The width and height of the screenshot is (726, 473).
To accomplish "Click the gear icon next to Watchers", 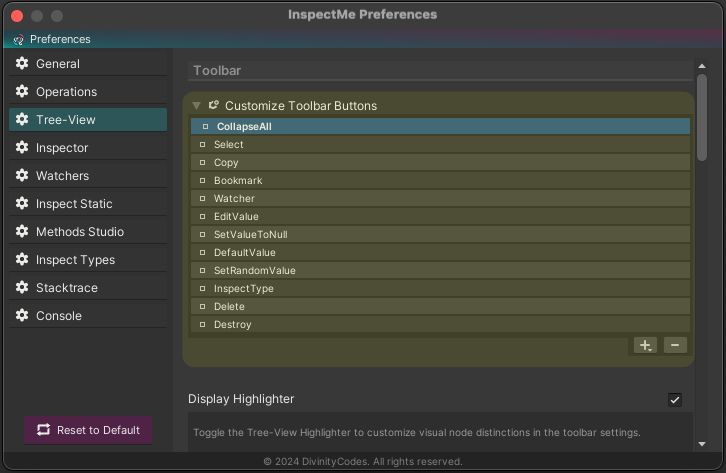I will click(22, 175).
